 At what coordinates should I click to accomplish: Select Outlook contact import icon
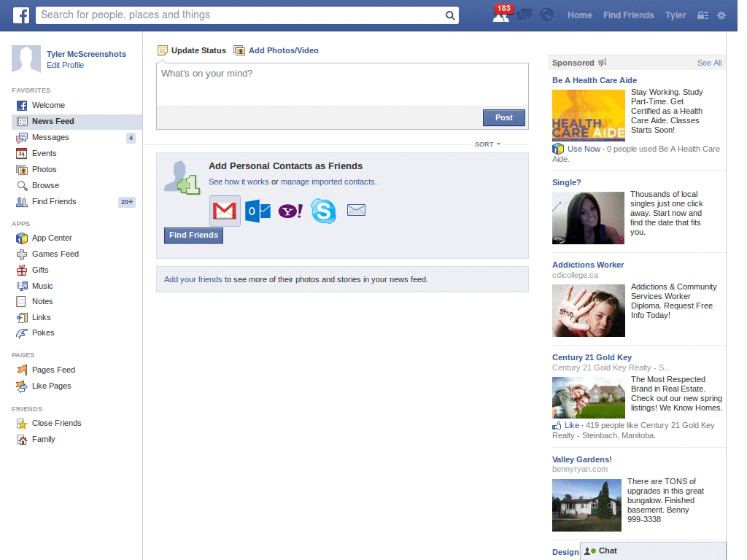point(258,211)
